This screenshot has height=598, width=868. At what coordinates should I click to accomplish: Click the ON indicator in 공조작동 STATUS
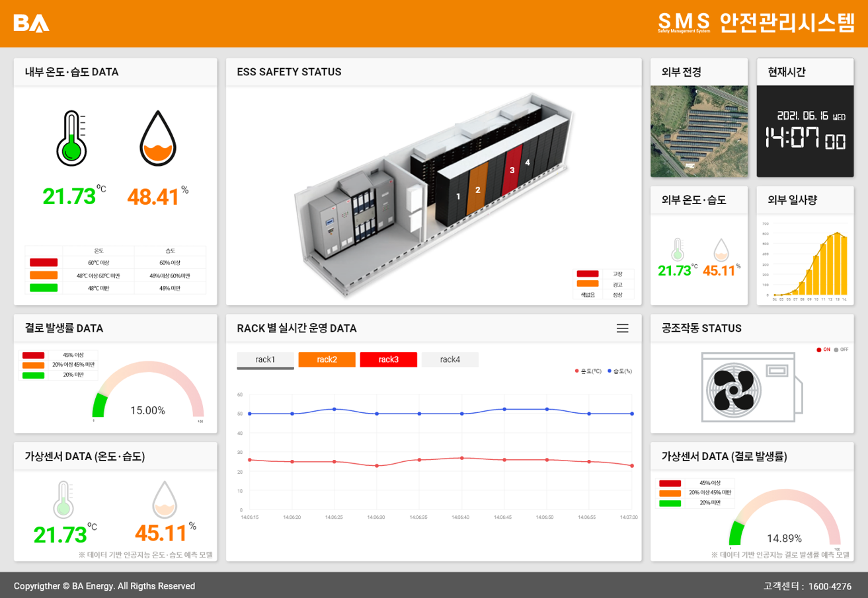823,350
